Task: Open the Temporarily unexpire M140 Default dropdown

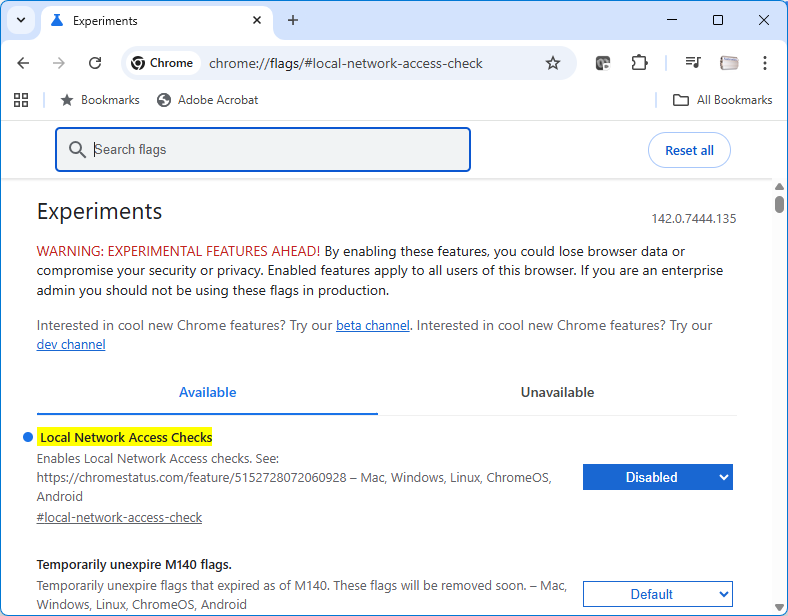Action: pyautogui.click(x=657, y=594)
